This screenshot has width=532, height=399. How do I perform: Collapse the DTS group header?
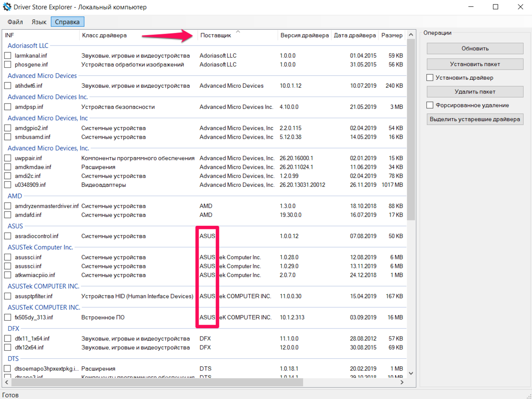tap(13, 359)
